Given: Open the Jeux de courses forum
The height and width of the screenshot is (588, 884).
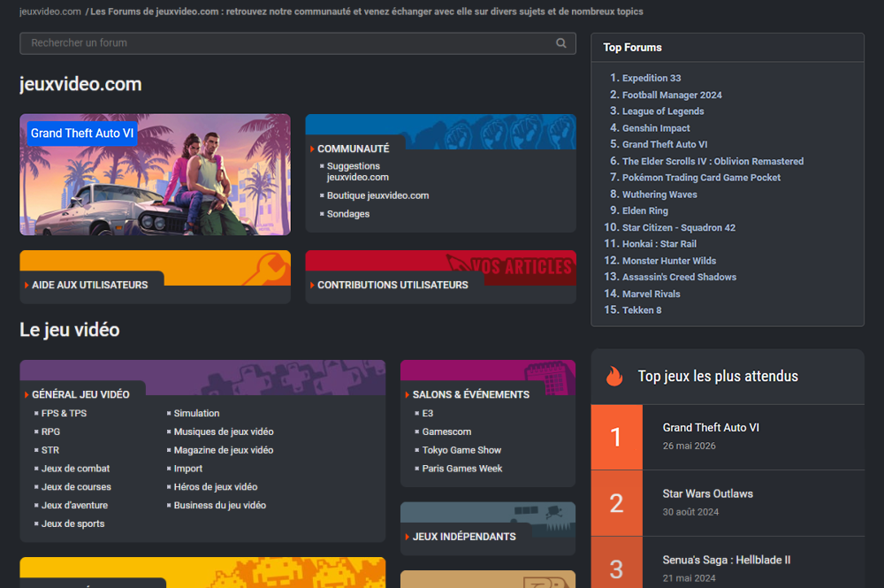Looking at the screenshot, I should coord(76,487).
